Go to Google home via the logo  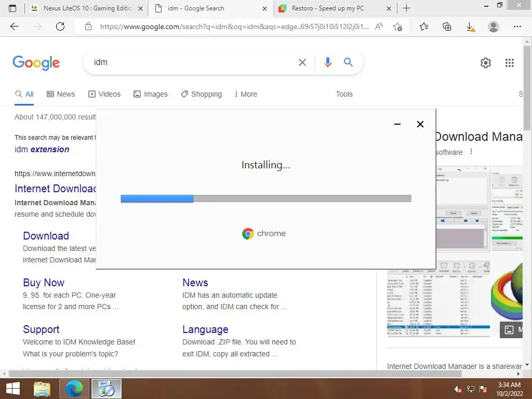(36, 63)
